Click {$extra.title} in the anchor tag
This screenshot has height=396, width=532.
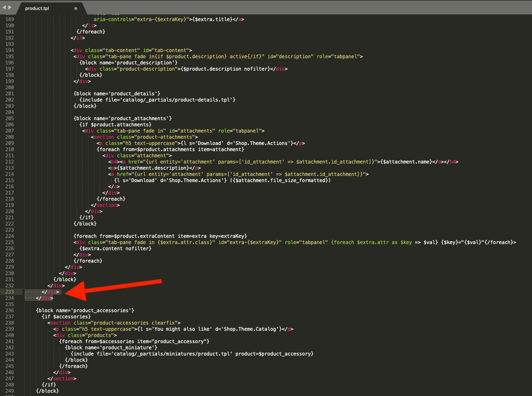(x=212, y=19)
